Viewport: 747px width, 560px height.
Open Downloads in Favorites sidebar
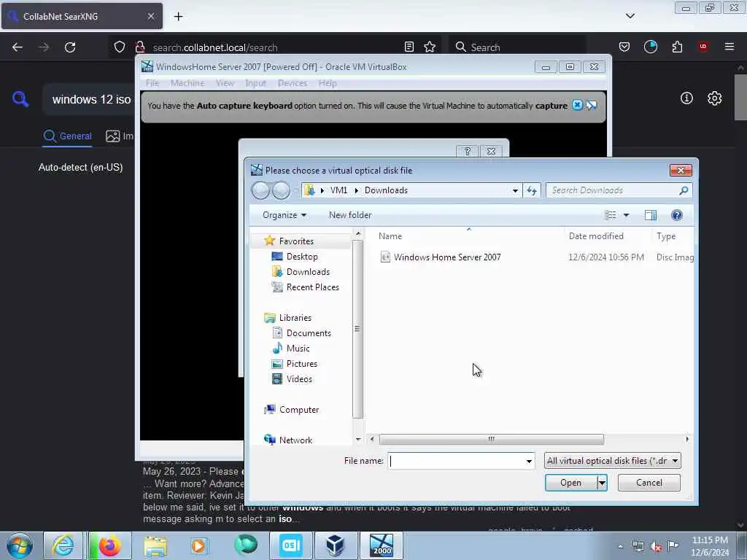point(308,272)
